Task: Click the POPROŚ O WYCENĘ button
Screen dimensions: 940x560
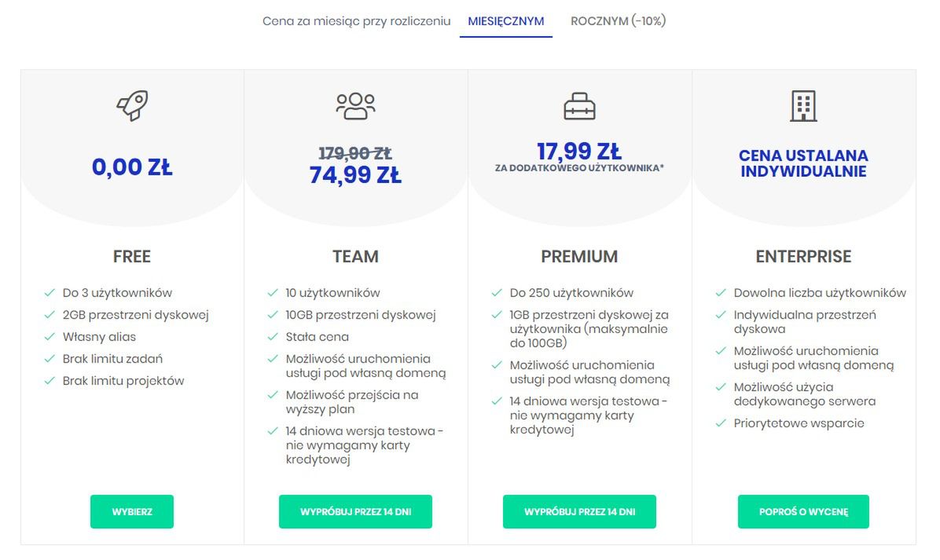Action: (x=803, y=511)
